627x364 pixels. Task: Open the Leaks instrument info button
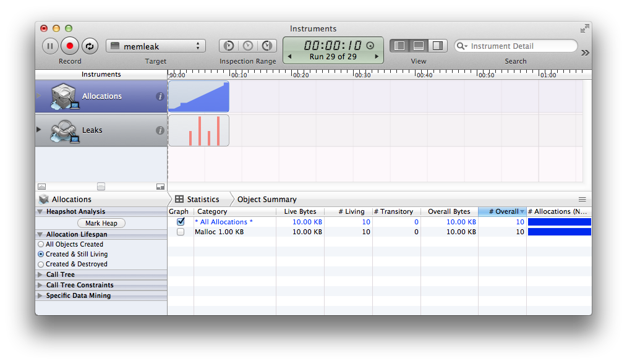pos(160,130)
